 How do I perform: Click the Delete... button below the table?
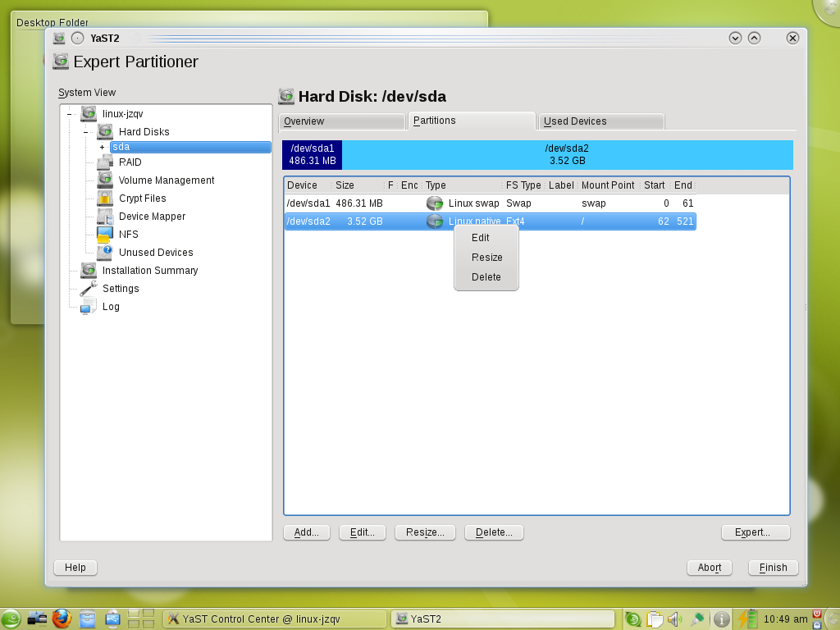494,532
